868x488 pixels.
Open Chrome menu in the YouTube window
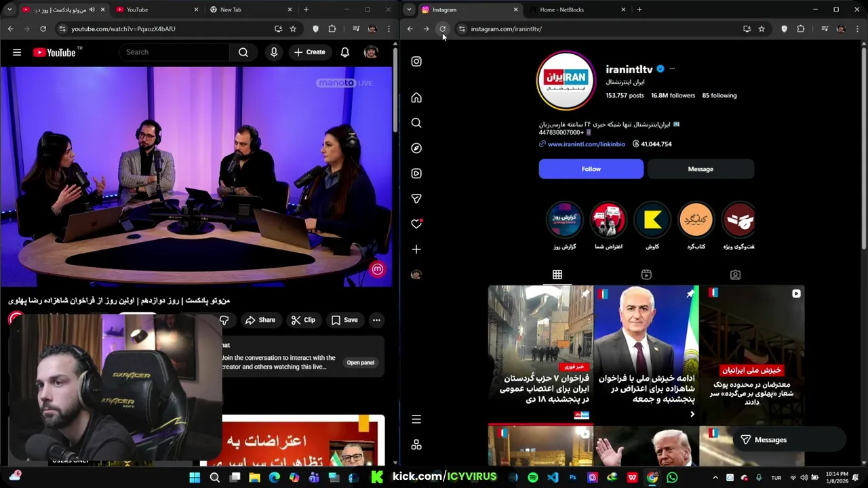[389, 28]
